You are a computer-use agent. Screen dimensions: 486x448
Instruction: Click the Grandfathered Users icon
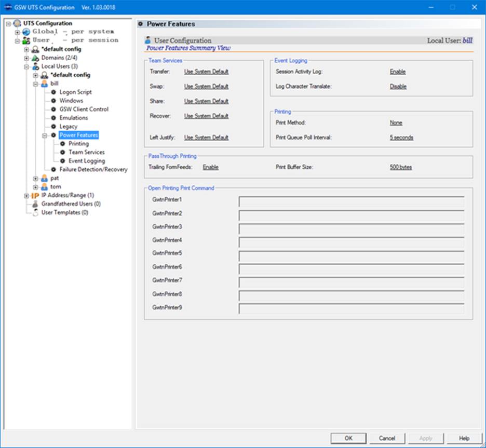point(35,204)
